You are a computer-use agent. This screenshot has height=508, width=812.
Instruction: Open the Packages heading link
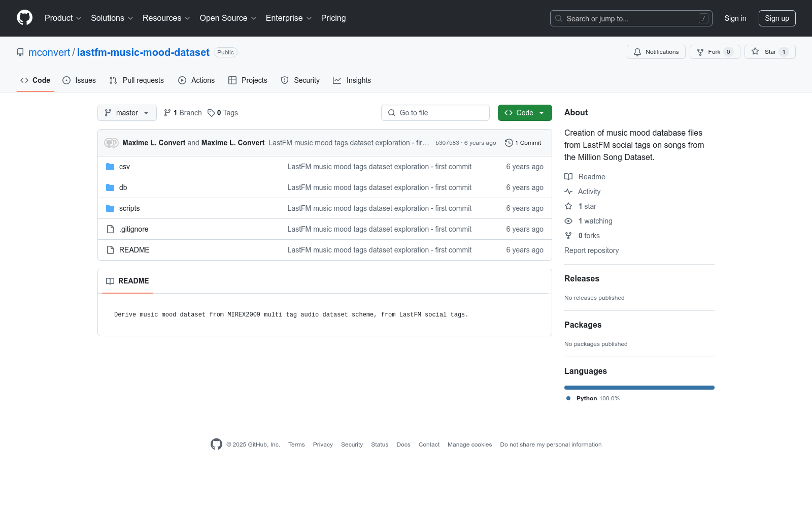[x=583, y=325]
